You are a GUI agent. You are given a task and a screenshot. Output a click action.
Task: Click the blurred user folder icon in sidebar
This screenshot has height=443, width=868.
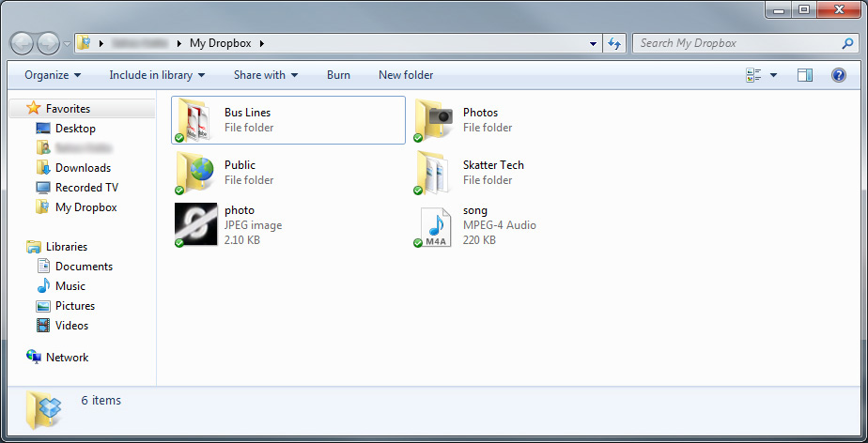(x=43, y=147)
